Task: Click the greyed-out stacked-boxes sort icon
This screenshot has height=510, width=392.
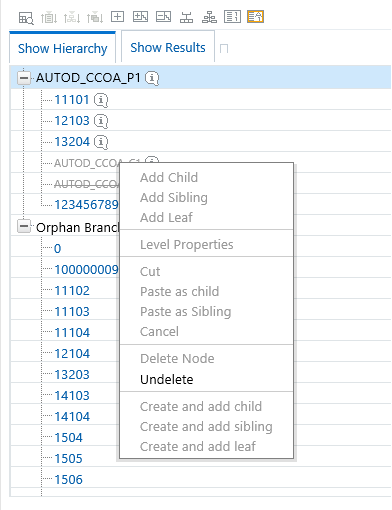Action: click(95, 17)
